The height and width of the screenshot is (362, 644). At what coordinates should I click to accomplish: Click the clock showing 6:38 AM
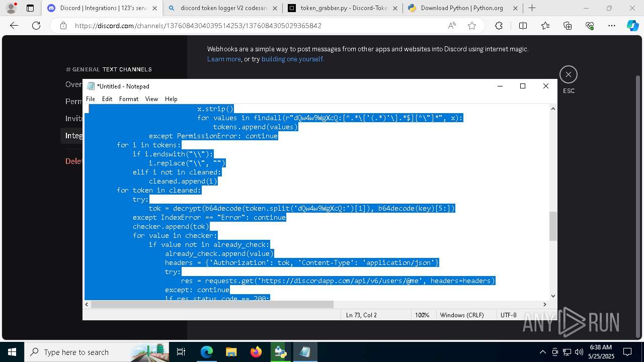(600, 347)
